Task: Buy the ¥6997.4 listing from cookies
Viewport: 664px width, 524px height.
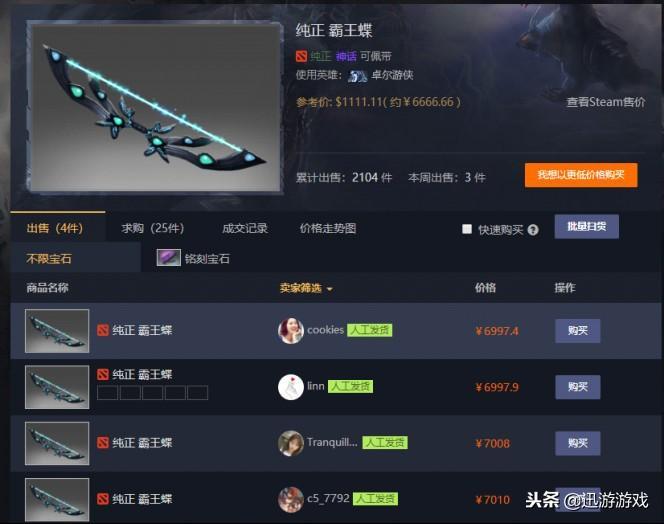Action: (578, 330)
